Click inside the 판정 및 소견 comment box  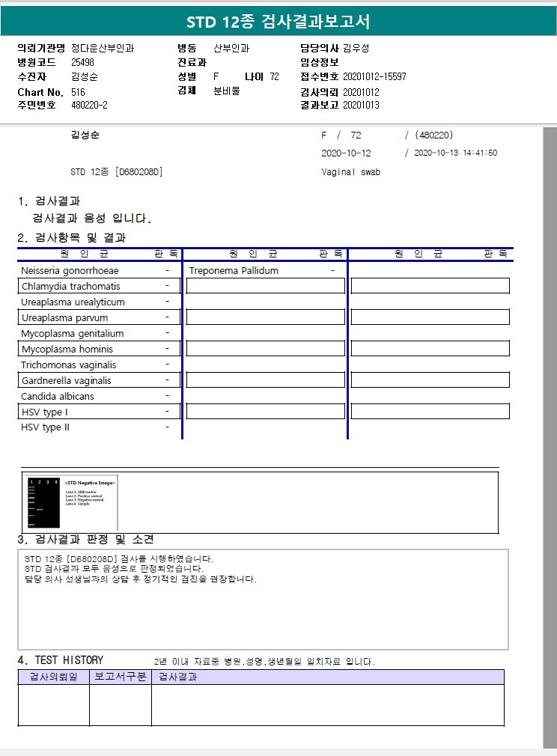tap(264, 600)
